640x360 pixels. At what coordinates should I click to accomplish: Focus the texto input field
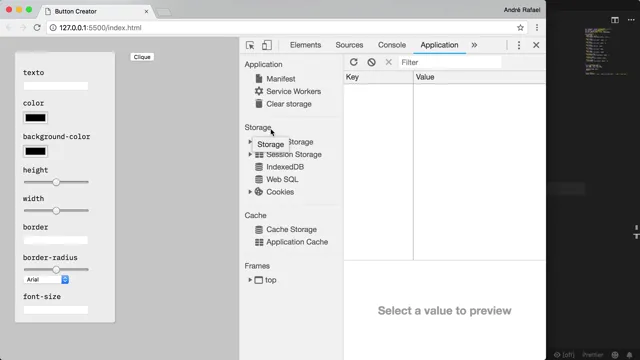[x=56, y=86]
